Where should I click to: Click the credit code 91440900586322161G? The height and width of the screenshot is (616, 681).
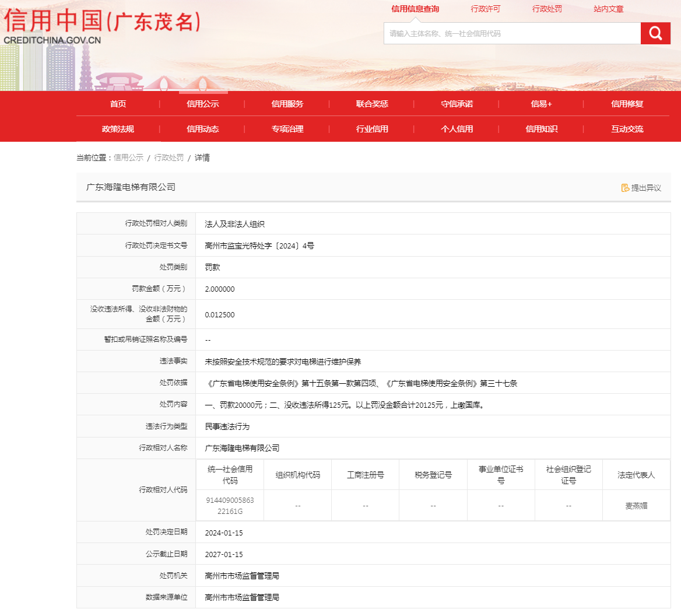coord(230,506)
